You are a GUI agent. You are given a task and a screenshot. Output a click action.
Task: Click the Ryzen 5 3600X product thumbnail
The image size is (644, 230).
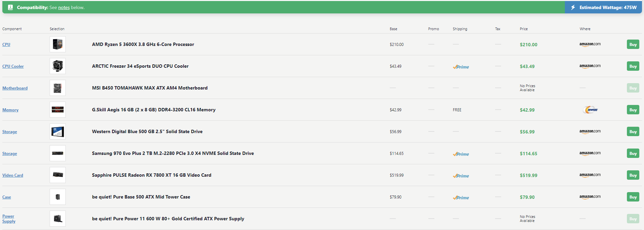(x=58, y=44)
